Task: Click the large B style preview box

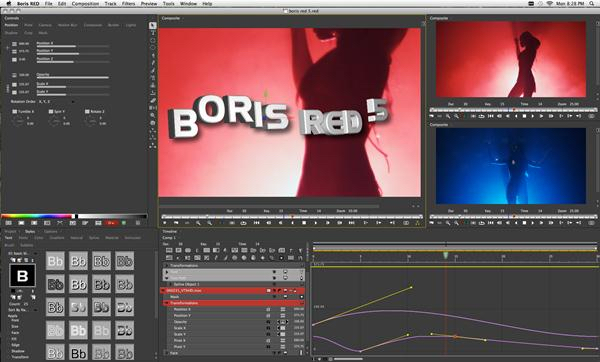Action: (22, 275)
